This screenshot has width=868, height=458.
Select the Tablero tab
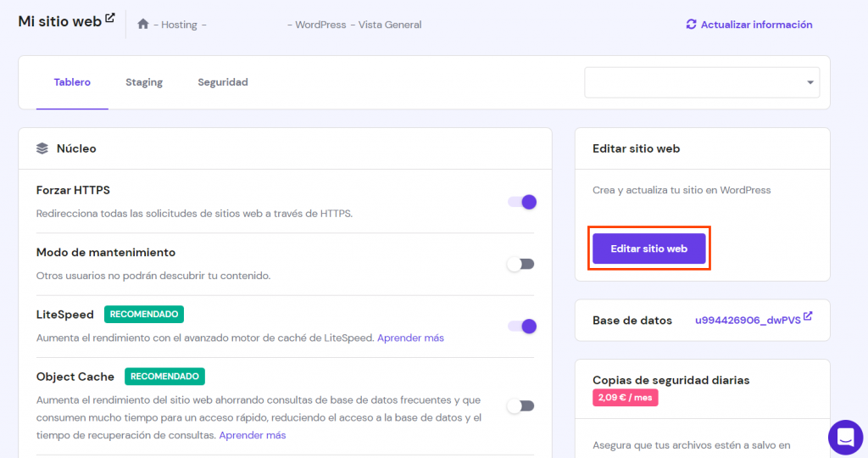(x=72, y=82)
